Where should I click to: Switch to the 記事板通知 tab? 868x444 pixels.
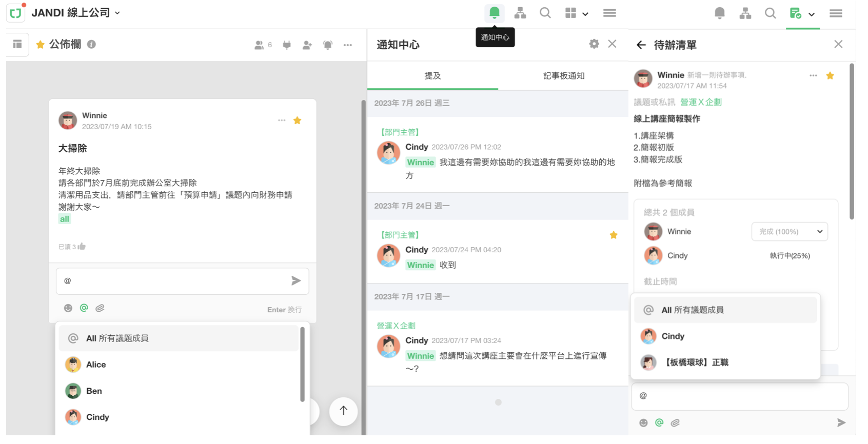[563, 76]
